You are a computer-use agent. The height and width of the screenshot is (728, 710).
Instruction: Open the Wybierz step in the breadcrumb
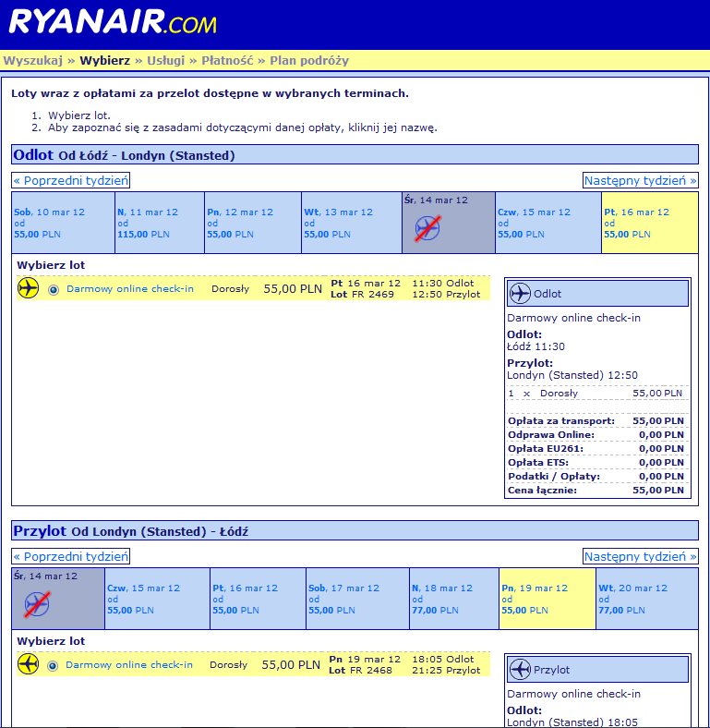pyautogui.click(x=105, y=60)
